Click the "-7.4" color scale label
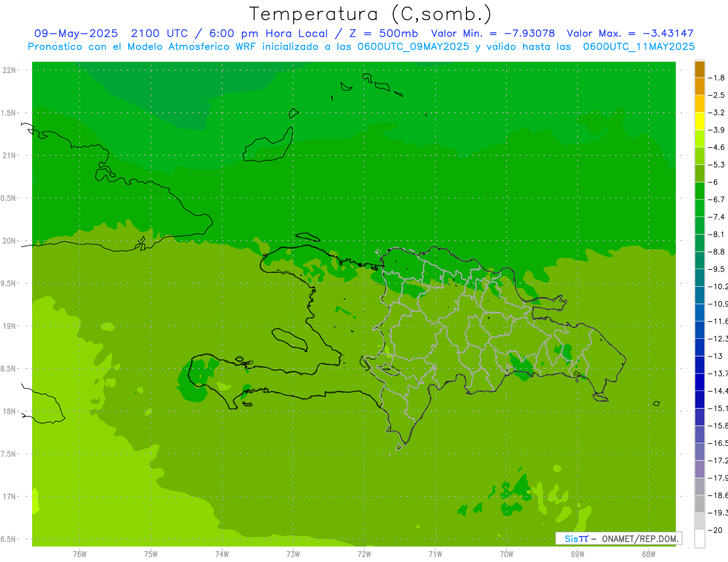 pos(716,217)
